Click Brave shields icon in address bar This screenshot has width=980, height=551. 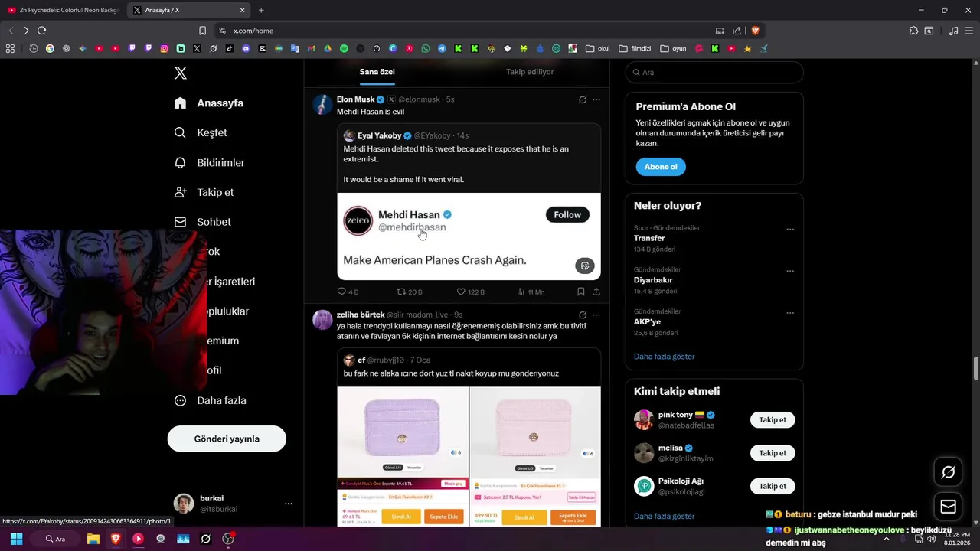[755, 31]
